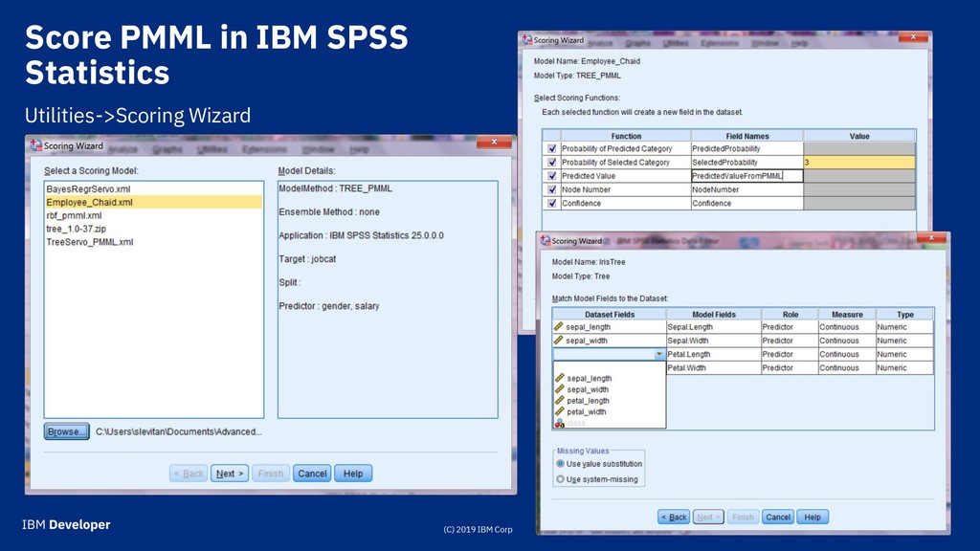Image resolution: width=980 pixels, height=551 pixels.
Task: Toggle Probability of Selected Category checkbox
Action: click(x=552, y=163)
